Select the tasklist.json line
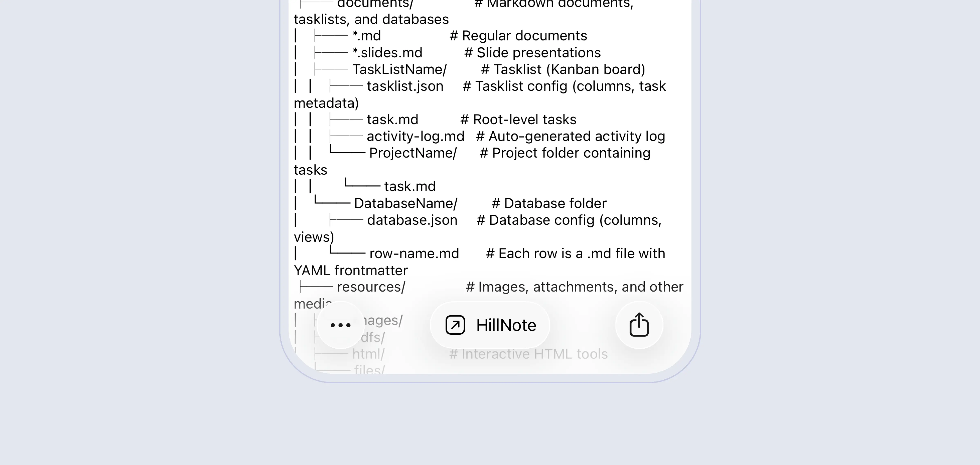This screenshot has height=465, width=980. click(405, 86)
